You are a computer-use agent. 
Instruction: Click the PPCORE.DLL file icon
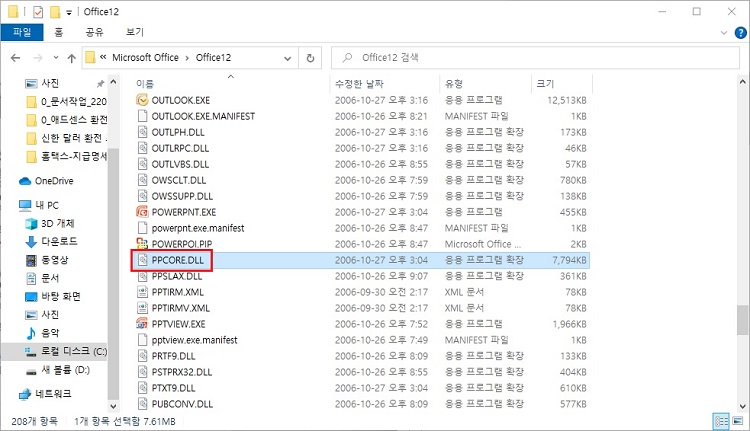coord(142,260)
